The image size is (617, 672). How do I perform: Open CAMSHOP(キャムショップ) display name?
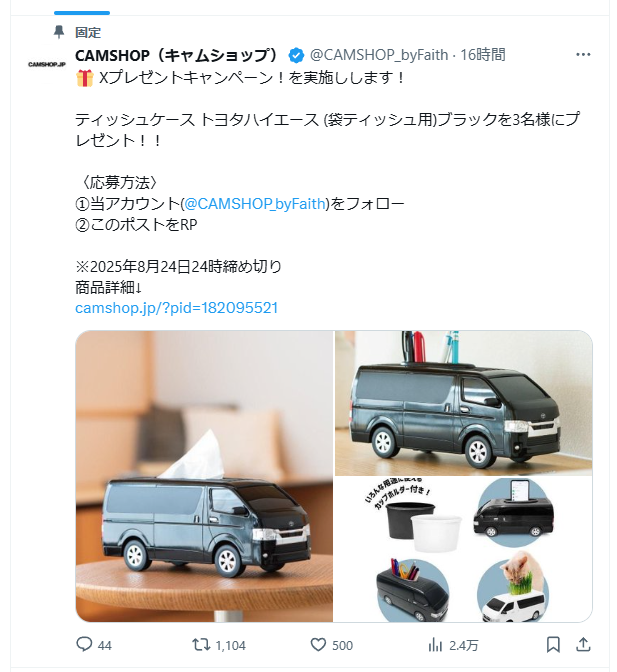tap(176, 55)
